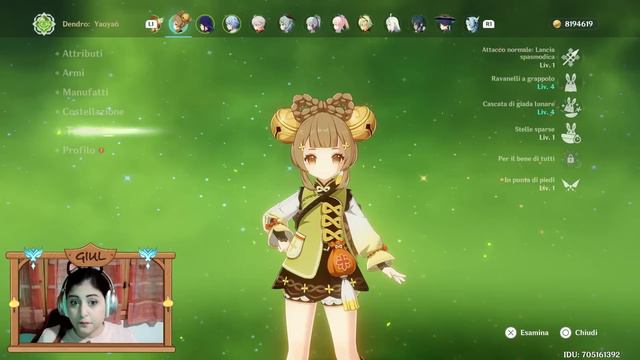Click the X button icon for Esamina

point(511,333)
